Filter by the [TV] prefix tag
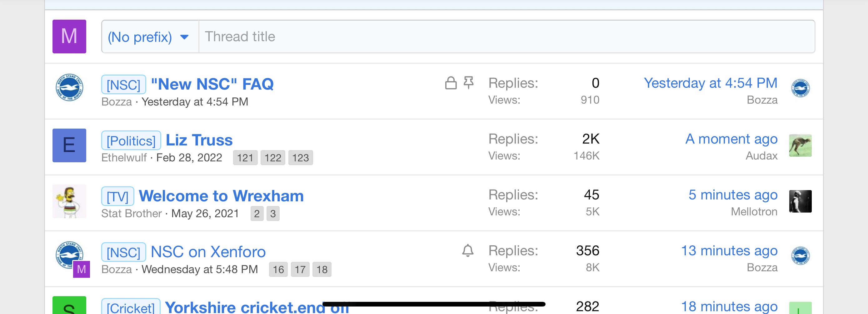Image resolution: width=868 pixels, height=314 pixels. click(x=117, y=197)
